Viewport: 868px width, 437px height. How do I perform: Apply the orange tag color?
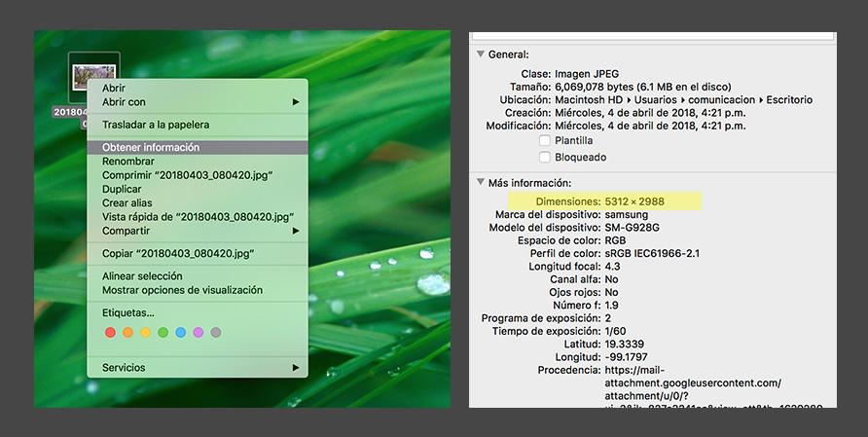127,332
